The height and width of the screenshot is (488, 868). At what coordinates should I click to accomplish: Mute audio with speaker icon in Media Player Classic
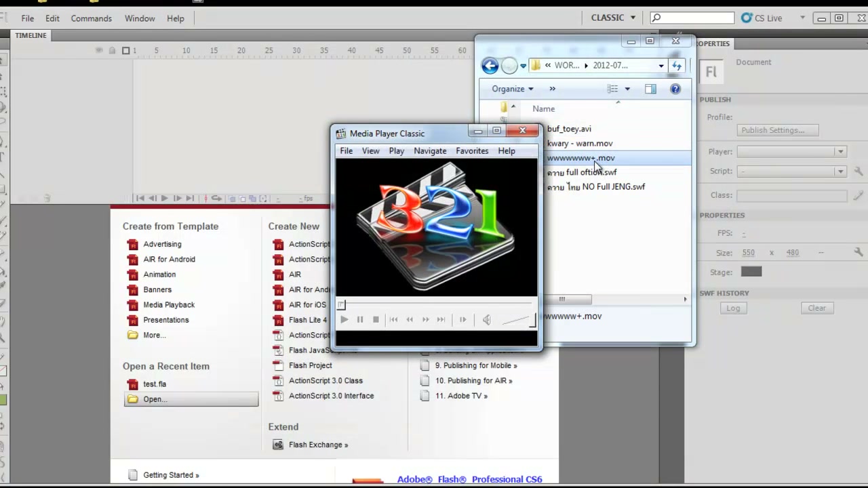point(486,320)
